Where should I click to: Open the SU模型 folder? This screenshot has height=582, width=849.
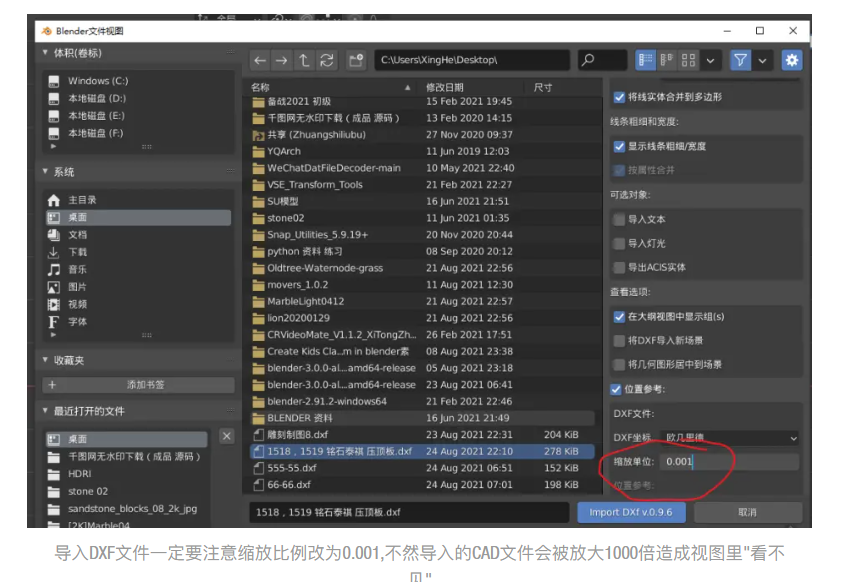[x=422, y=201]
